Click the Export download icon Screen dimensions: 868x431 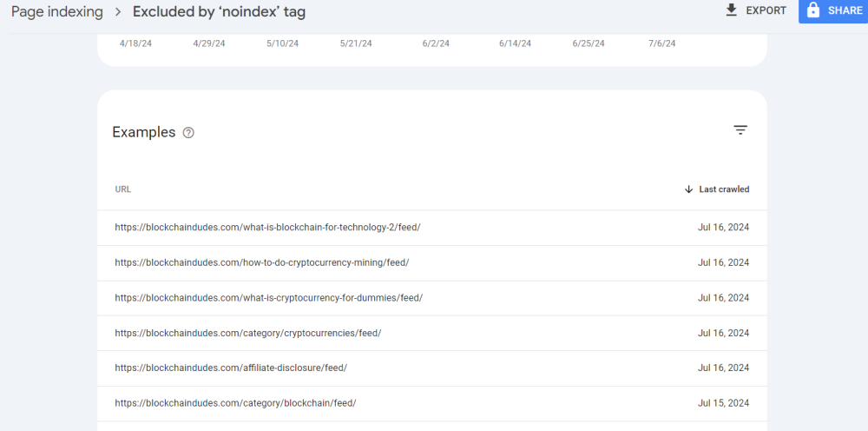click(x=732, y=10)
